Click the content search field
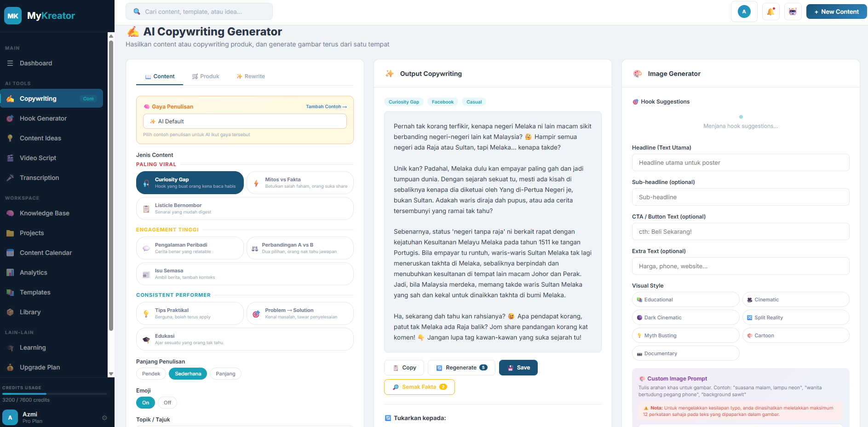The image size is (868, 427). tap(199, 11)
